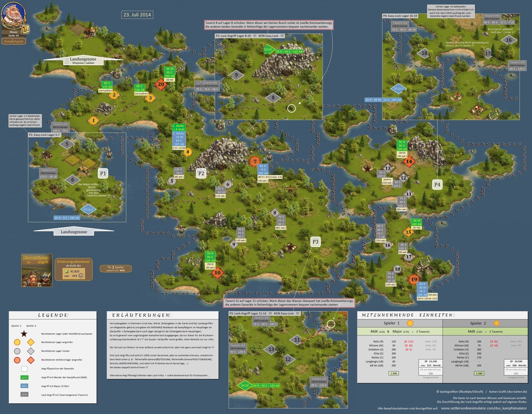Viewport: 532px width, 414px height.
Task: Click red diamond camp marker 20
Action: [x=161, y=84]
